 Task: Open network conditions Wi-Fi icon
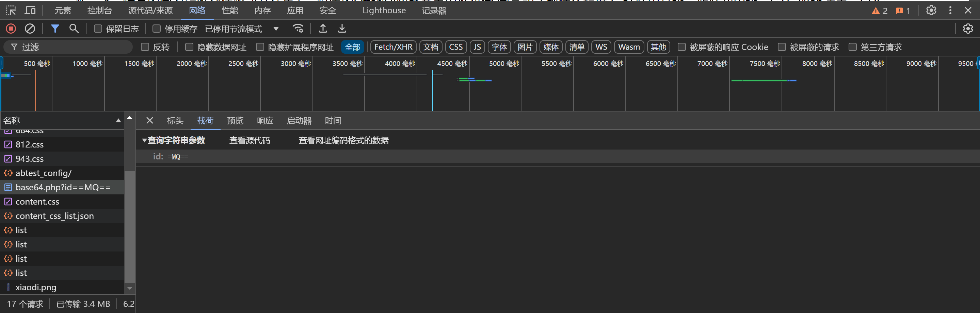click(298, 29)
